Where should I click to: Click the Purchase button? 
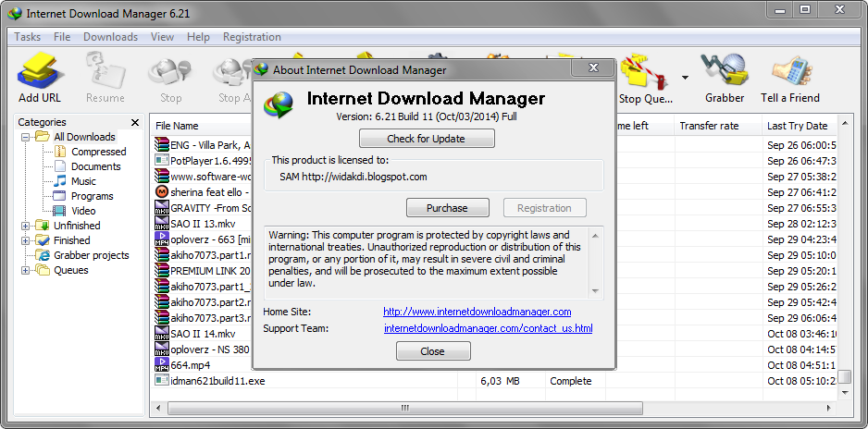[x=447, y=208]
